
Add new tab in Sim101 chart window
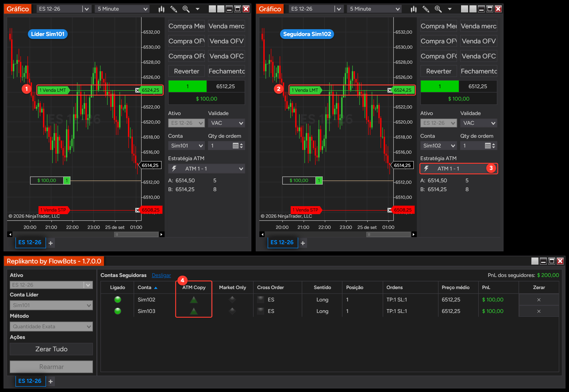[51, 243]
